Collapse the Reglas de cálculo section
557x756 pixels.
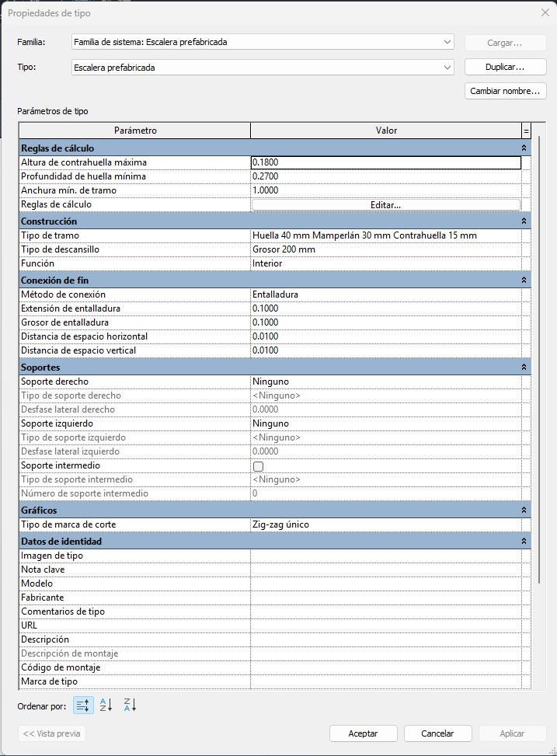[x=524, y=148]
